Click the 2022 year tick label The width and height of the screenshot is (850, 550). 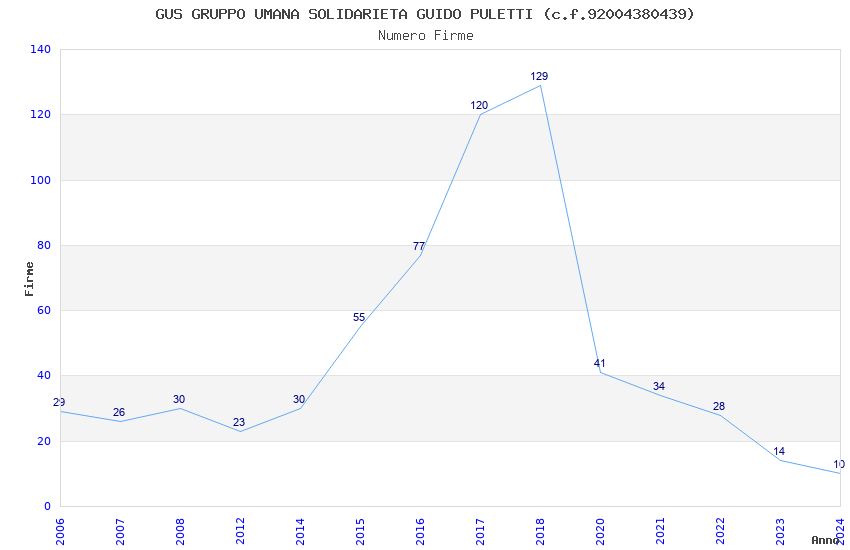(x=720, y=531)
